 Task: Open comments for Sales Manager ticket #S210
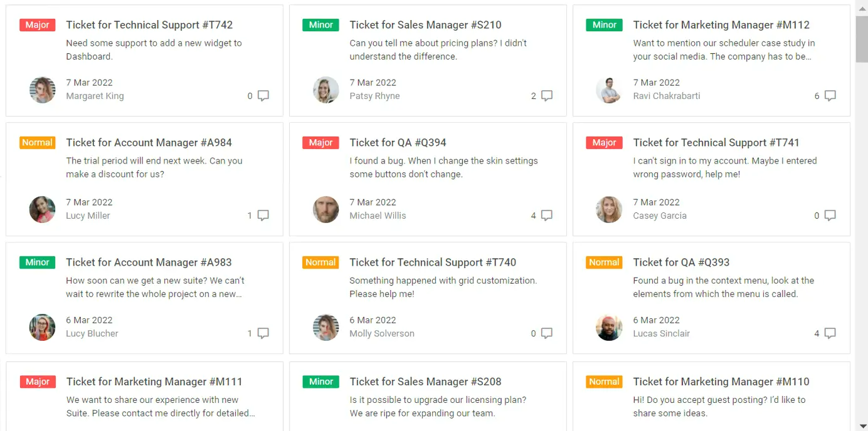547,96
